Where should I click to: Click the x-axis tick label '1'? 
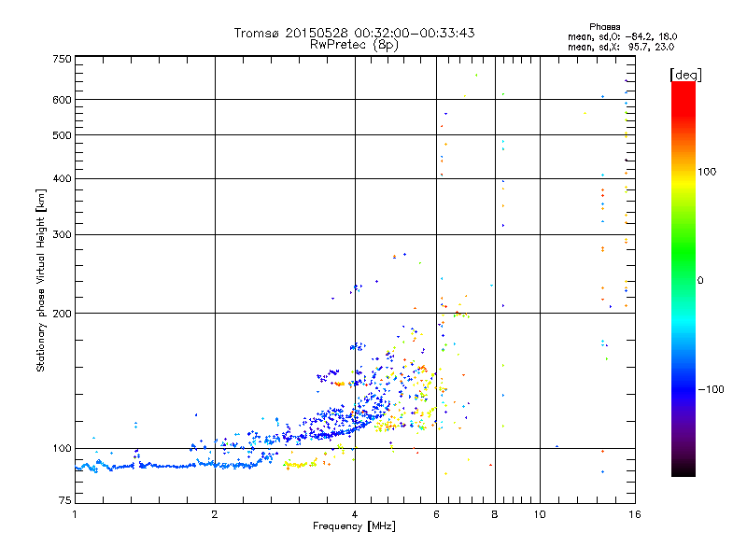[75, 514]
